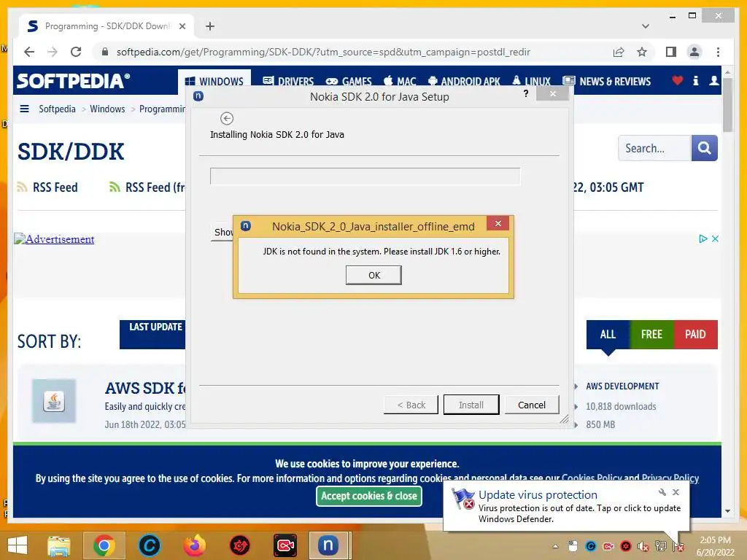Open the Chrome three-dot menu
This screenshot has height=560, width=747.
click(x=718, y=52)
